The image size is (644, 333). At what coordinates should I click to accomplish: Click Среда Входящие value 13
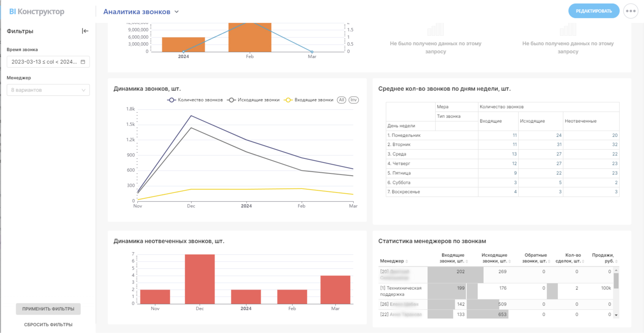514,154
